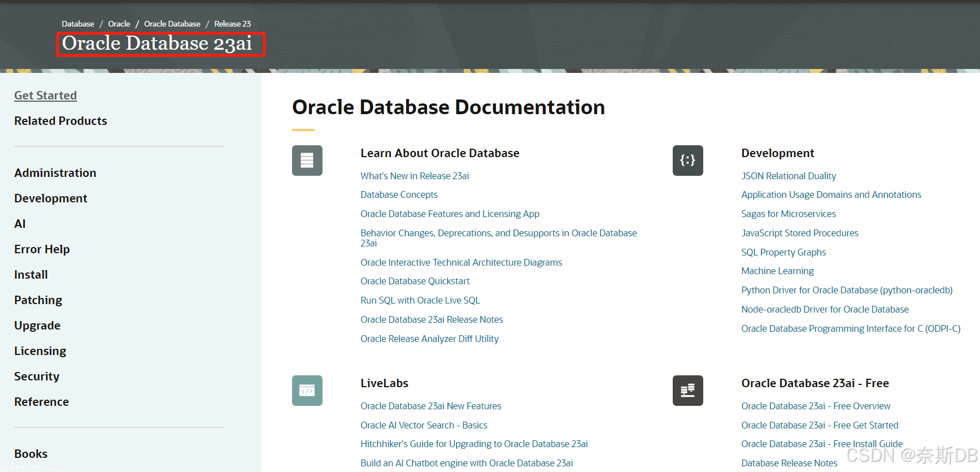
Task: Open Oracle Database 23ai New Features LiveLab
Action: [430, 406]
